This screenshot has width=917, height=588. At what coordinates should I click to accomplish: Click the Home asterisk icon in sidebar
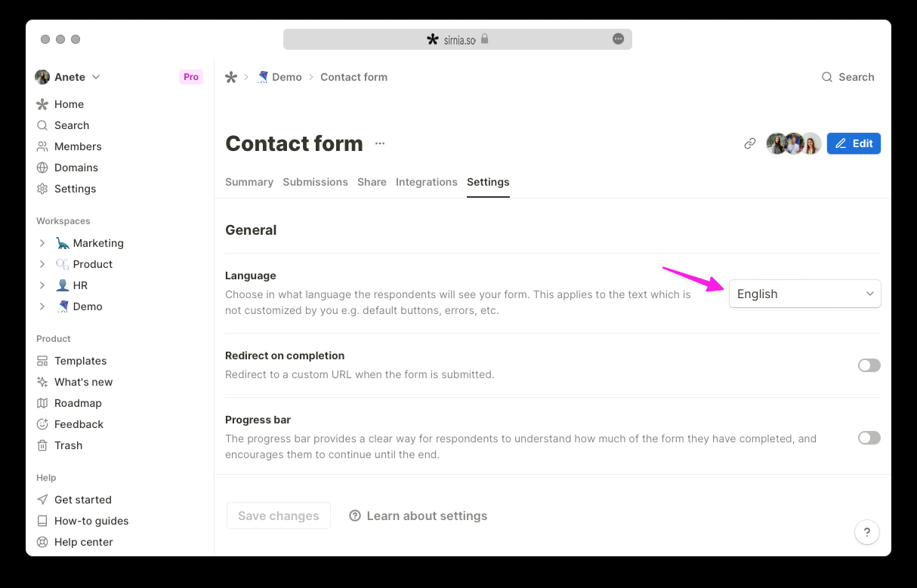pyautogui.click(x=42, y=104)
